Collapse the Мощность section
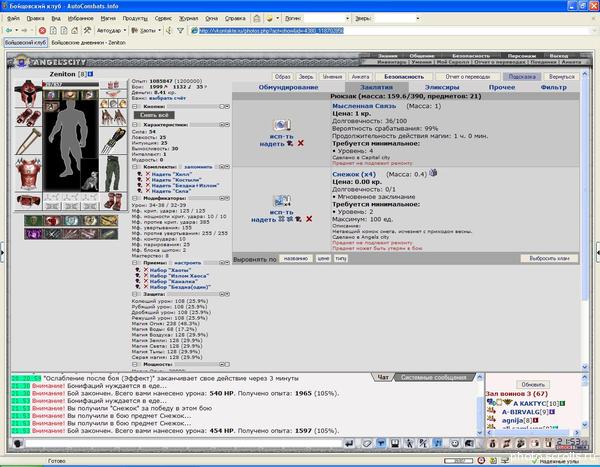 pyautogui.click(x=135, y=364)
